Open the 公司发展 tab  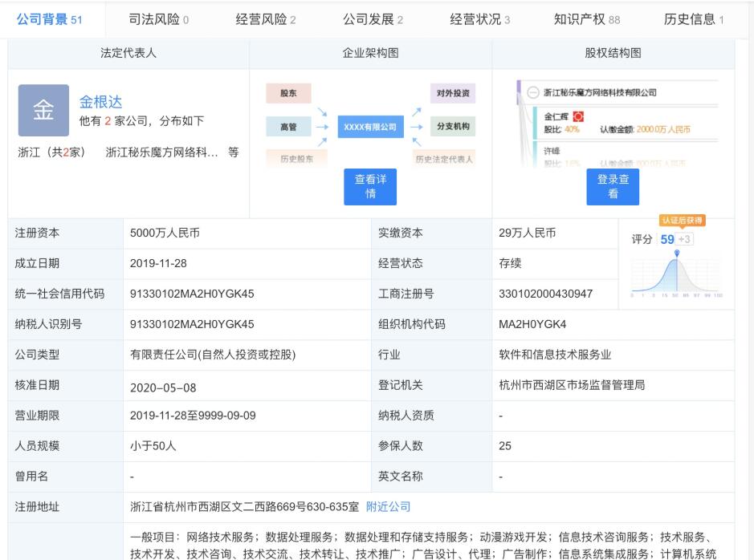(x=373, y=20)
